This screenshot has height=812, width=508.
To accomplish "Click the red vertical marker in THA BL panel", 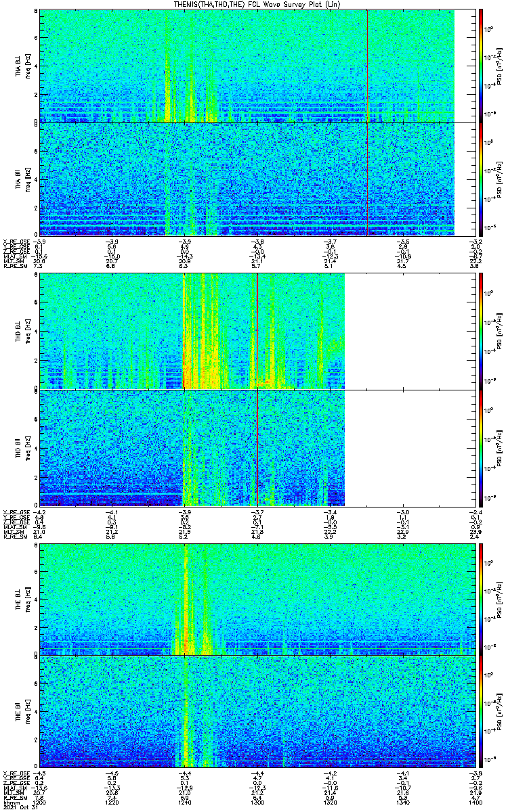I will coord(367,66).
